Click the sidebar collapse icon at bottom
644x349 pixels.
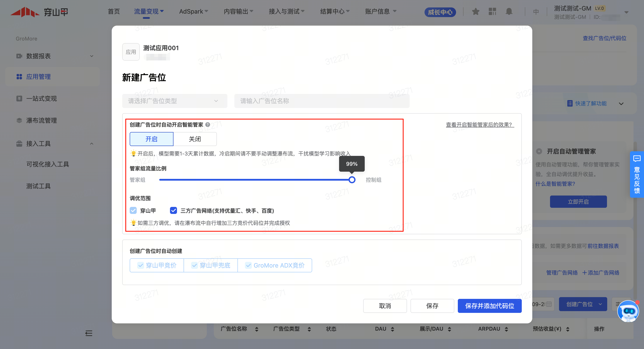[x=89, y=333]
